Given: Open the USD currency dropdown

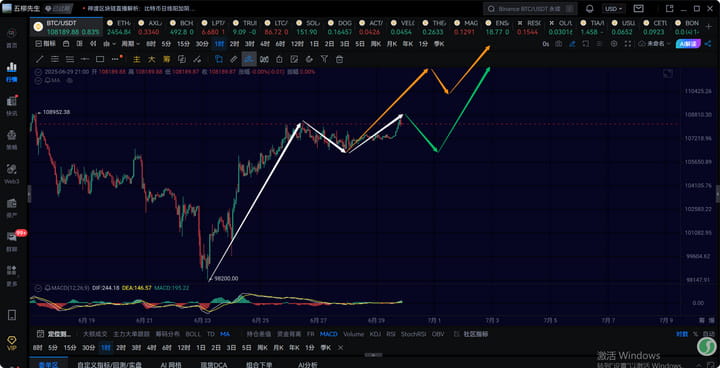Looking at the screenshot, I should pos(613,9).
